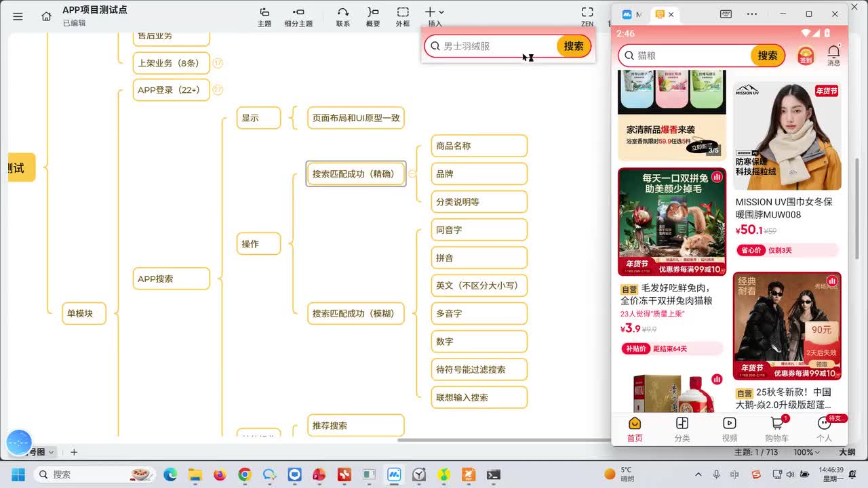868x488 pixels.
Task: Click 搜索 button beside 男士羽绒服
Action: [574, 46]
